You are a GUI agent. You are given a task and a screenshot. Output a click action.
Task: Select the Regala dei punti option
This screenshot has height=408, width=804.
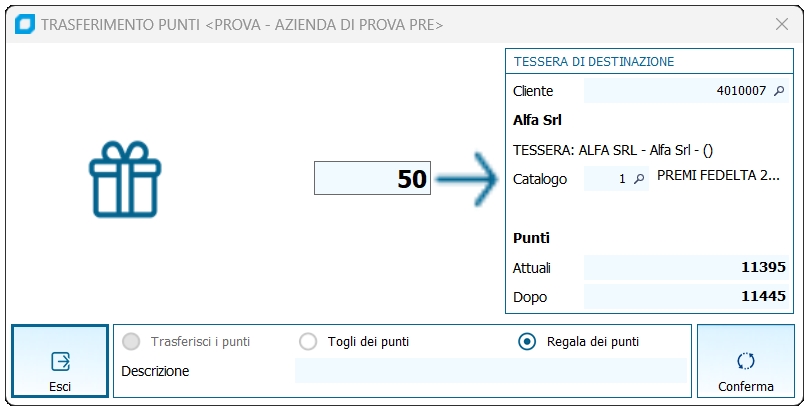point(527,342)
